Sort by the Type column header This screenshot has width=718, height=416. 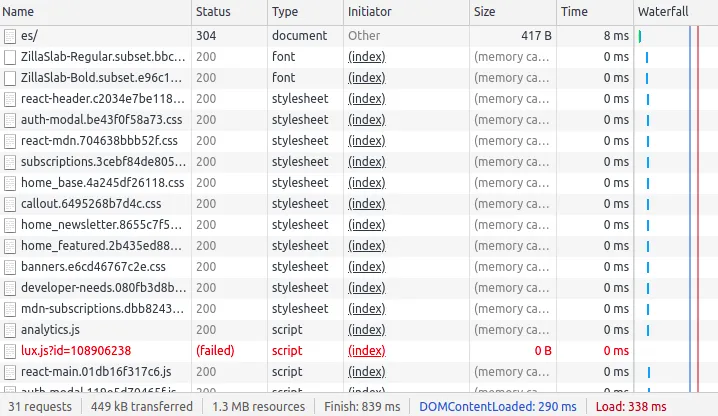click(x=285, y=12)
